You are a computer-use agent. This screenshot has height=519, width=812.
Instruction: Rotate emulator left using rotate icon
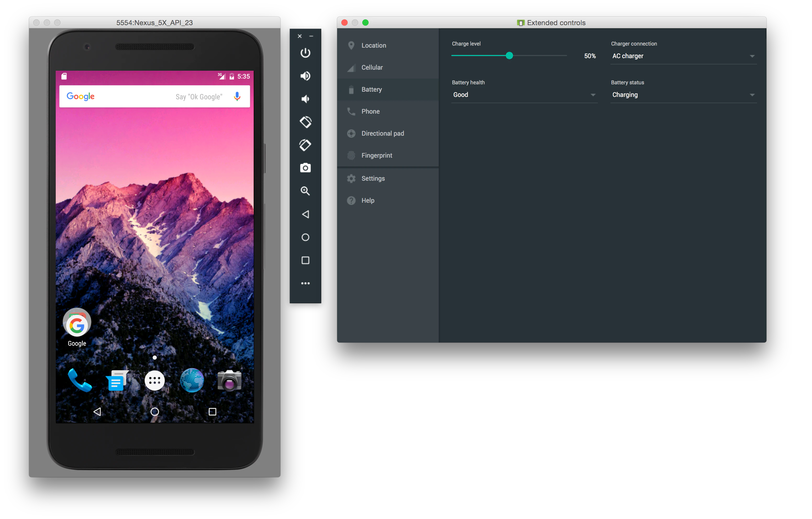pyautogui.click(x=305, y=122)
